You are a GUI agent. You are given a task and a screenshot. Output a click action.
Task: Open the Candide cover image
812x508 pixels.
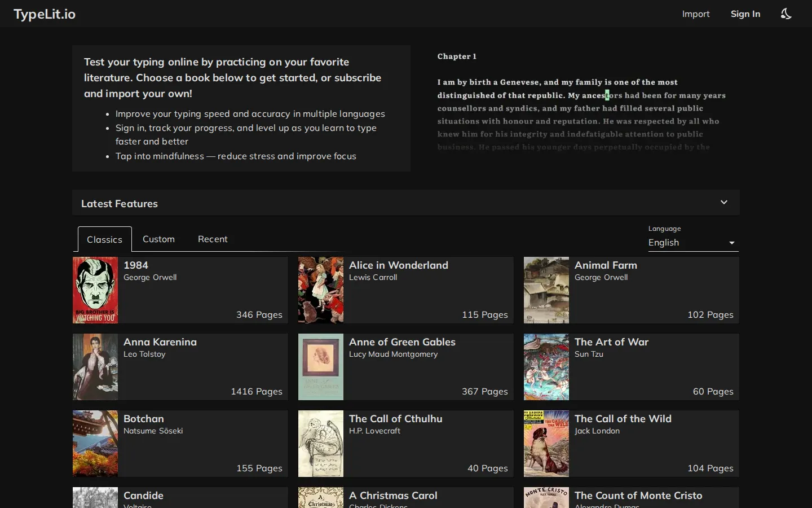coord(95,497)
